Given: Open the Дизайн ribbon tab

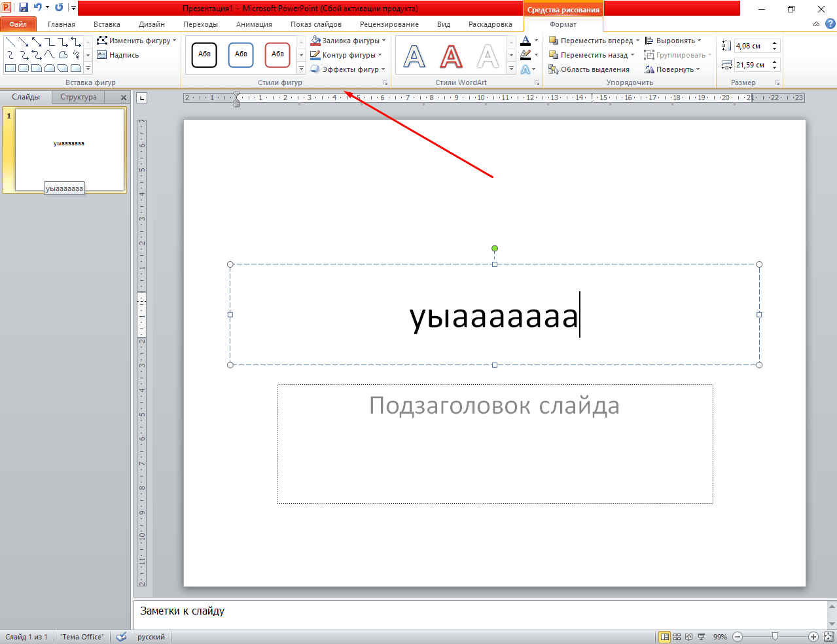Looking at the screenshot, I should click(152, 24).
